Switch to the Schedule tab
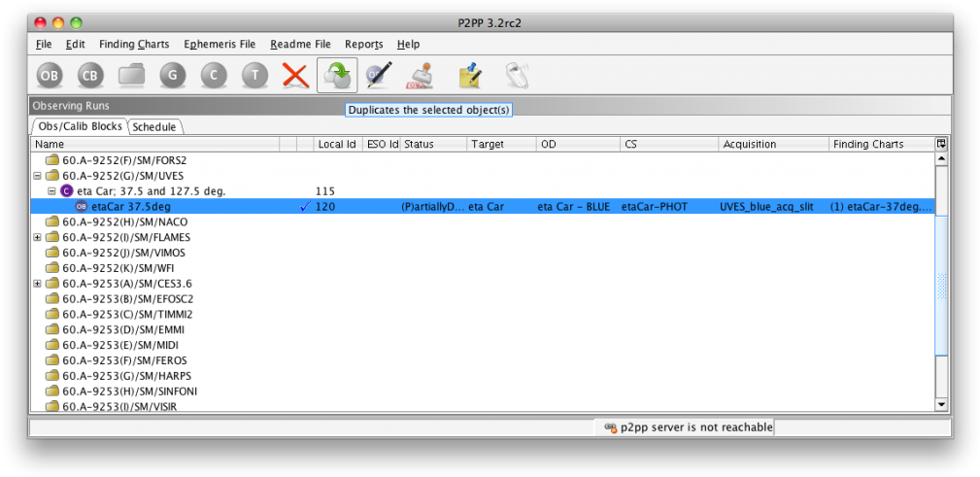Screen dimensions: 980x477 pyautogui.click(x=154, y=127)
